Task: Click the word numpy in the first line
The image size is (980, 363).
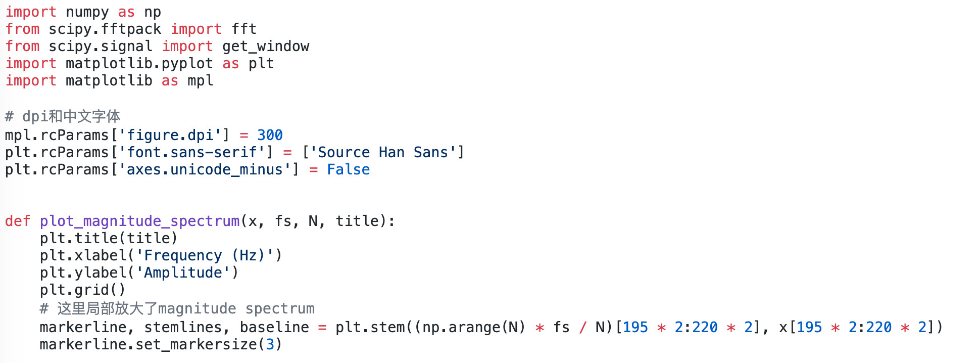Action: point(87,12)
